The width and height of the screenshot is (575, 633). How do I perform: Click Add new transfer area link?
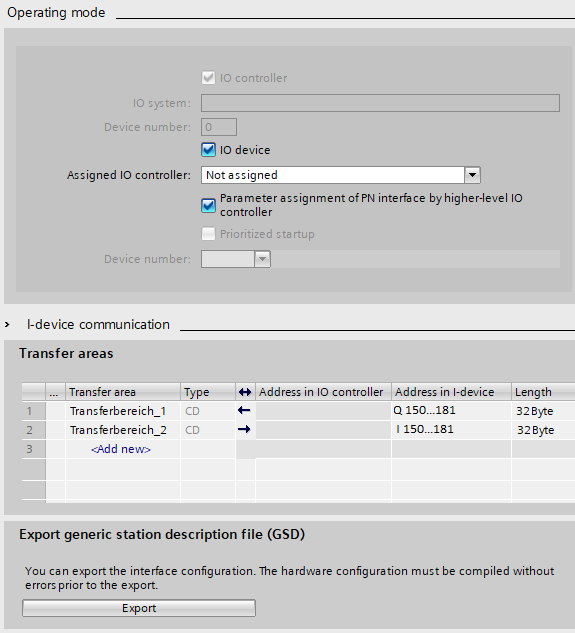click(x=121, y=449)
